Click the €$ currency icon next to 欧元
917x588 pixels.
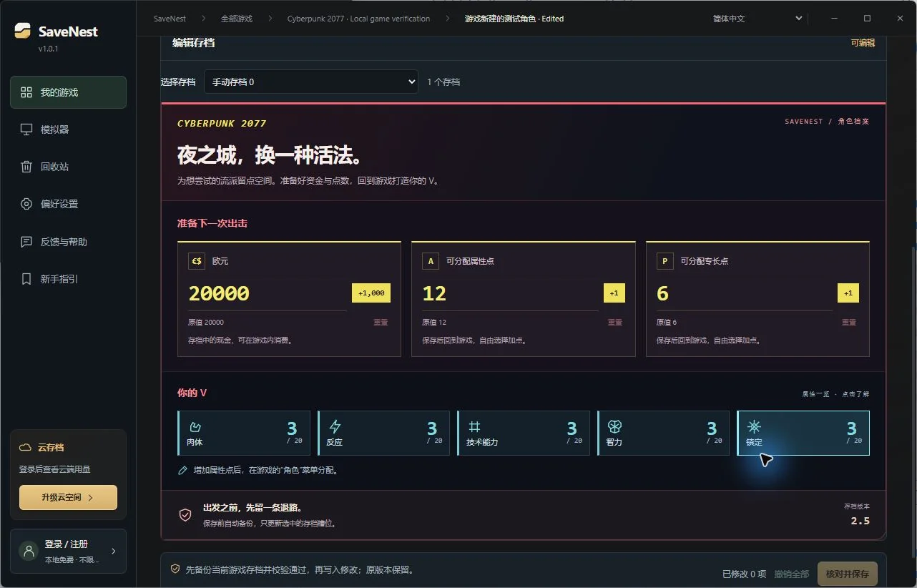(197, 261)
